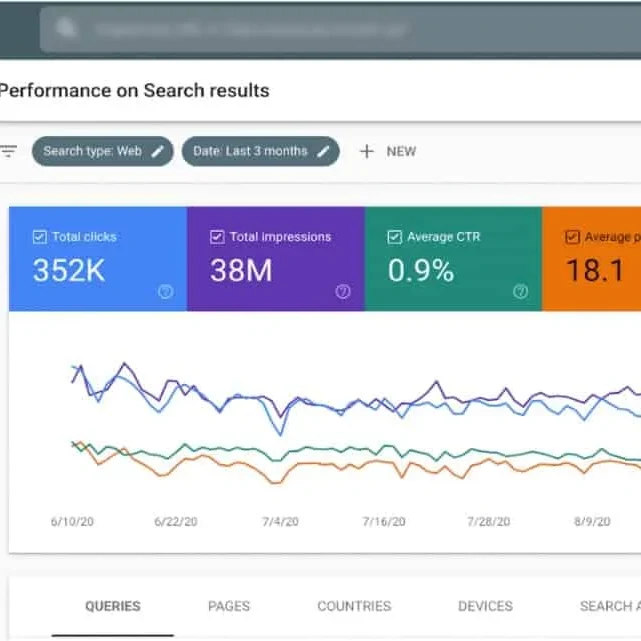Image resolution: width=641 pixels, height=641 pixels.
Task: Open the Date: Last 3 months chip
Action: tap(261, 151)
